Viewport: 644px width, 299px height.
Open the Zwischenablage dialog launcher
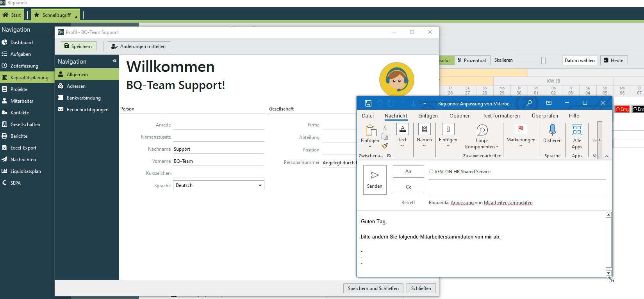click(x=389, y=156)
